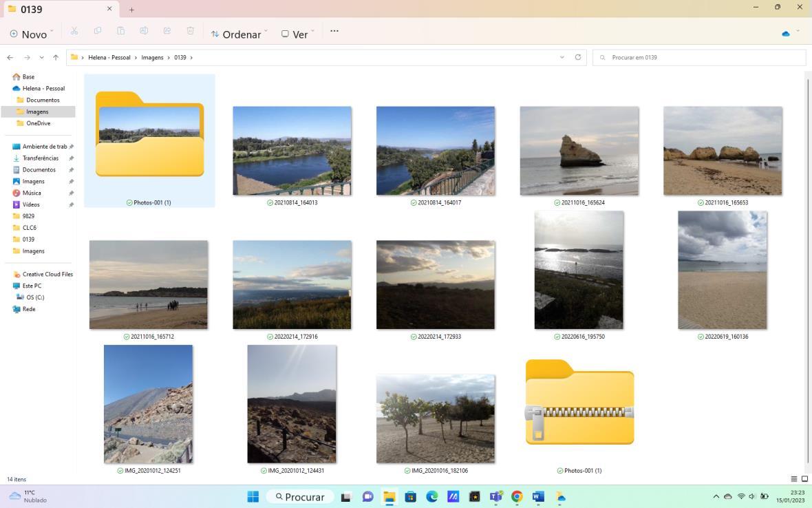Expand chevron after Helena - Pessoal breadcrumb

pyautogui.click(x=136, y=58)
